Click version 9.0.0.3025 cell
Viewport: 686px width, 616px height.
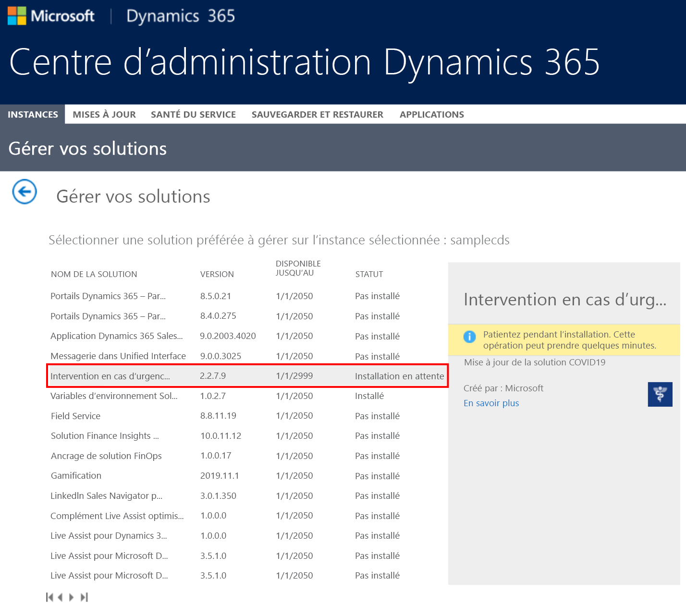[x=220, y=356]
